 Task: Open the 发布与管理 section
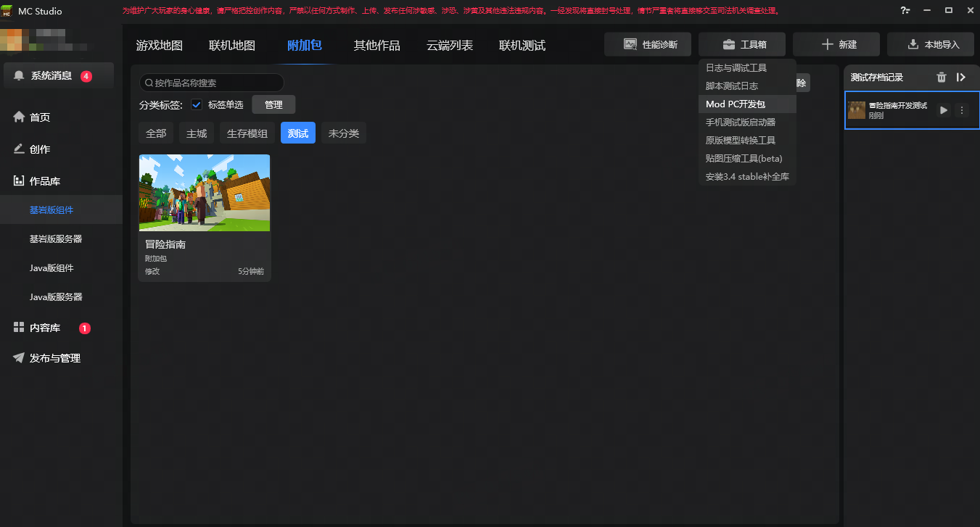(54, 358)
